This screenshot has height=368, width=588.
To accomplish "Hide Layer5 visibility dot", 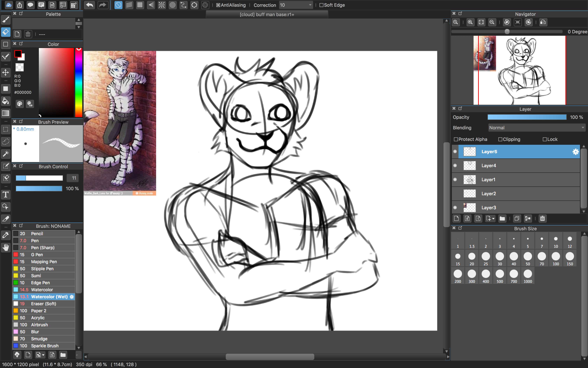I will tap(455, 151).
